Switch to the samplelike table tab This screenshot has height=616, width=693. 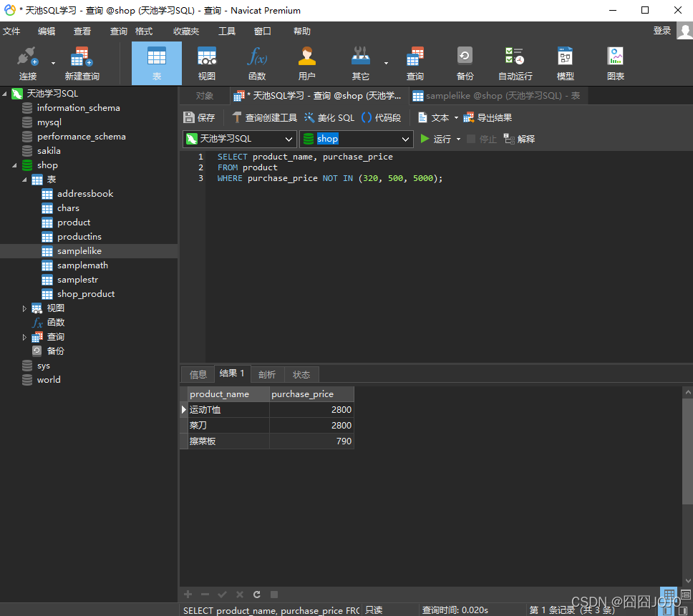[497, 95]
